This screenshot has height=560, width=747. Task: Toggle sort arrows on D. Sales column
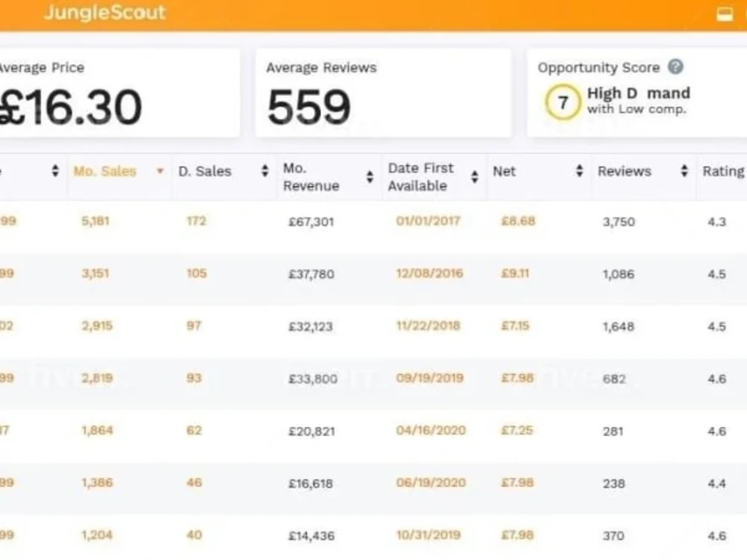[x=265, y=171]
